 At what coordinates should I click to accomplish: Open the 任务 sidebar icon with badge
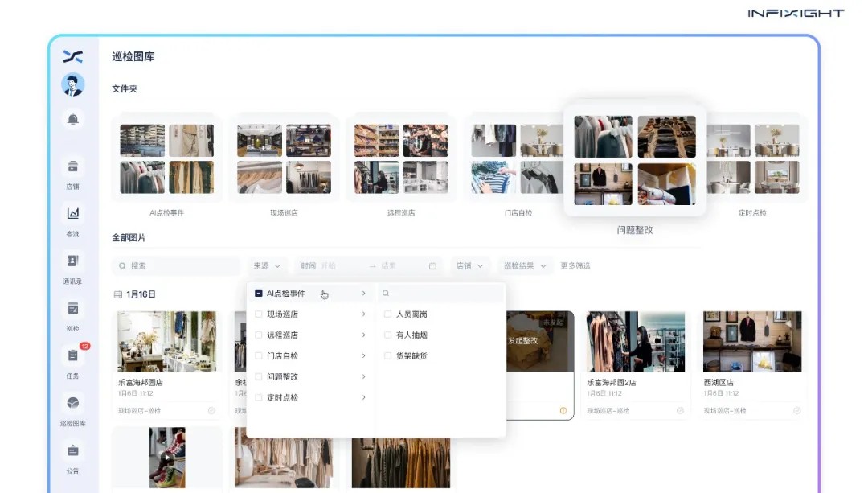72,355
